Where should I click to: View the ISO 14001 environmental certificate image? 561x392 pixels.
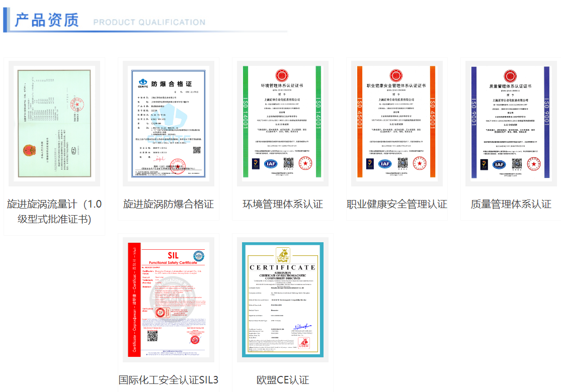point(282,124)
